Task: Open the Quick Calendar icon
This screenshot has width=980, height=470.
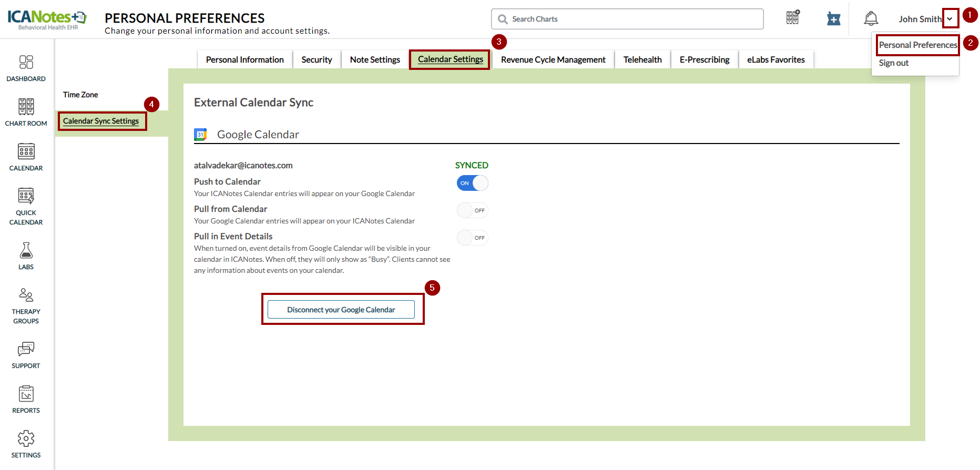Action: click(26, 197)
